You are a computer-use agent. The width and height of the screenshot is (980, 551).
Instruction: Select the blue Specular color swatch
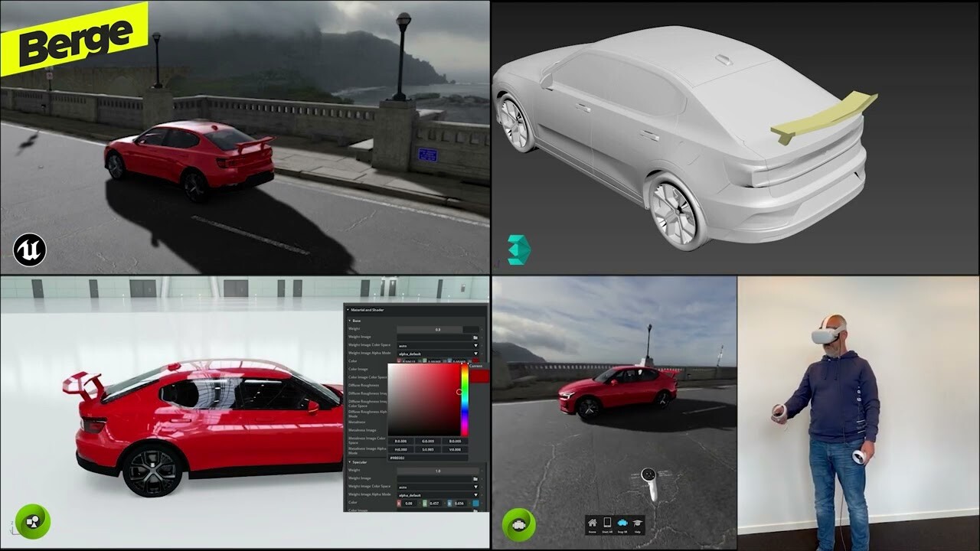(x=476, y=504)
